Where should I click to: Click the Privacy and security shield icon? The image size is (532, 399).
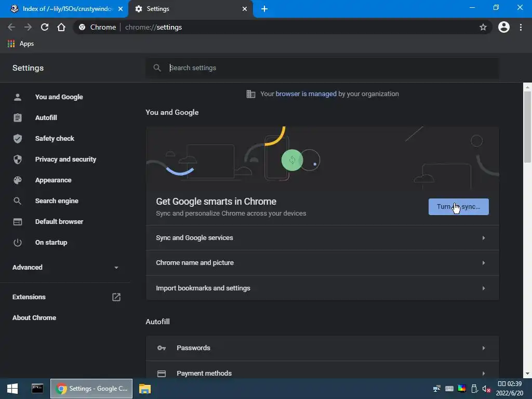[18, 159]
